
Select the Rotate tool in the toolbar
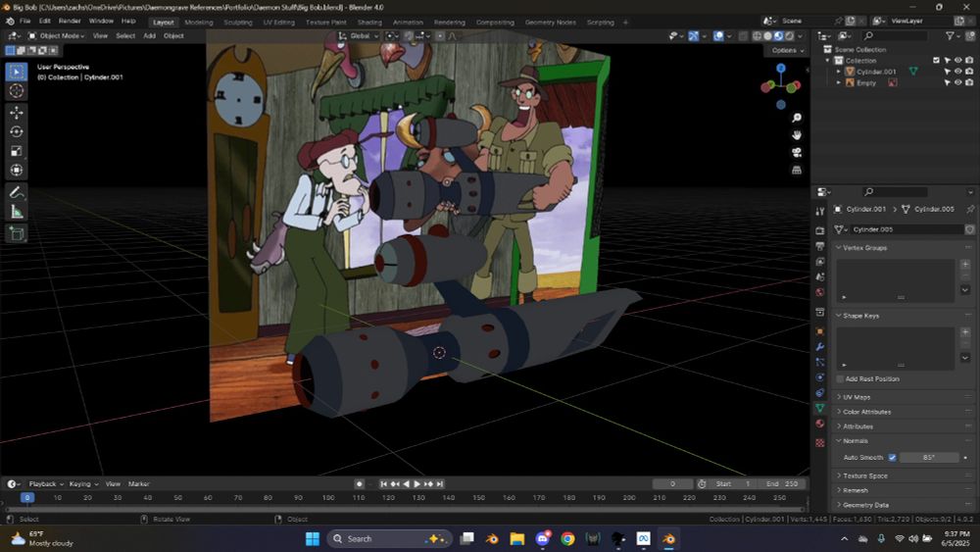click(17, 132)
